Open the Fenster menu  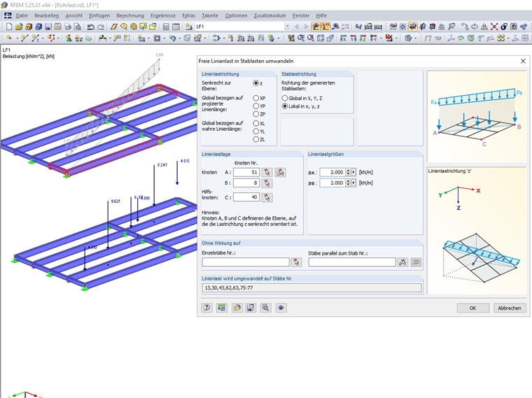[x=301, y=15]
